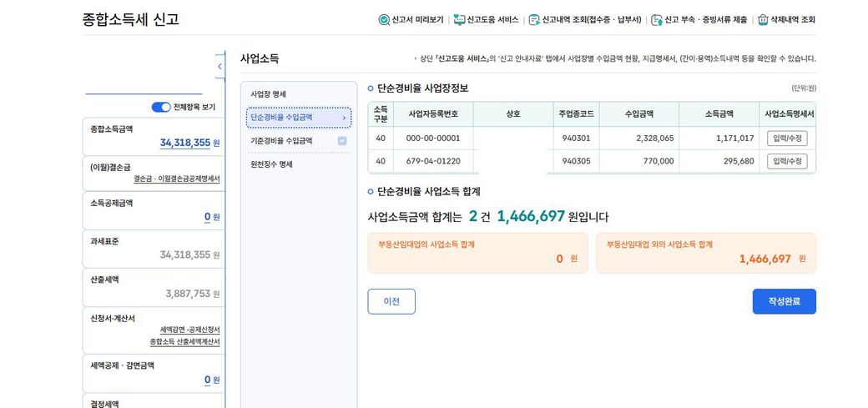Open the 세액감면·공제신청서 link
This screenshot has height=408, width=868.
(189, 330)
